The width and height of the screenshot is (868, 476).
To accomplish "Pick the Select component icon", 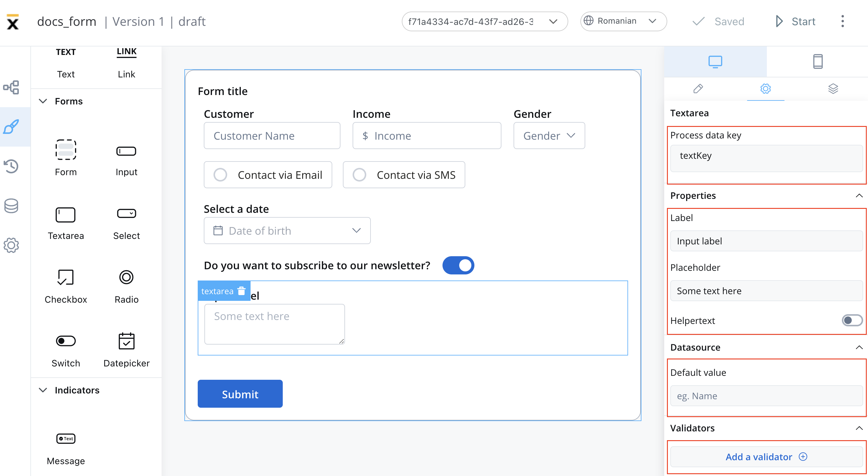I will (126, 214).
